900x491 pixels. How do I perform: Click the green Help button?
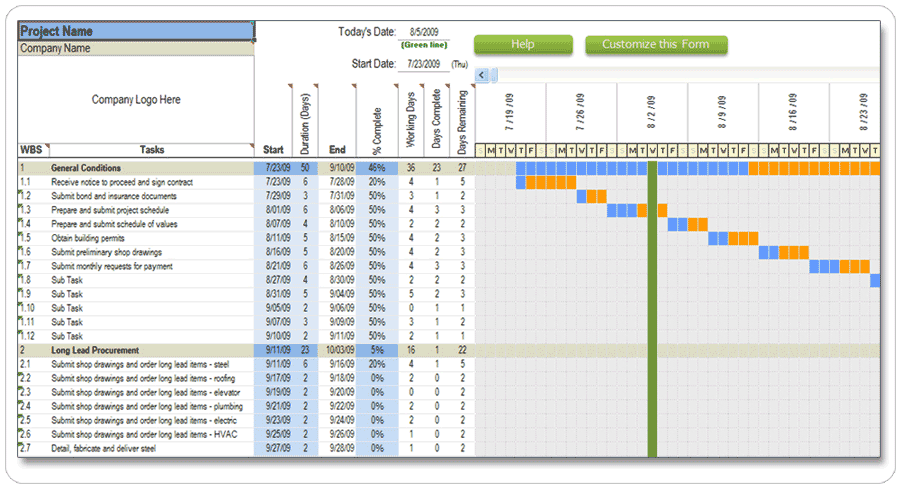[x=523, y=45]
